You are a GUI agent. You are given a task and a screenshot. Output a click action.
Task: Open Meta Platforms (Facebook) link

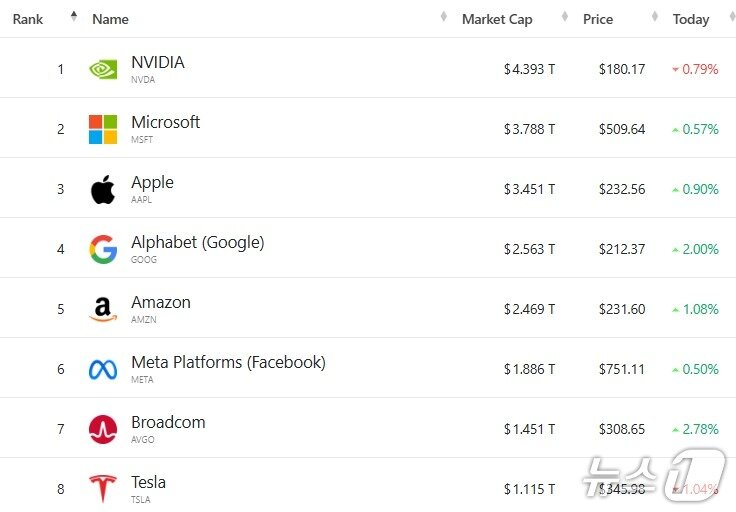[228, 362]
